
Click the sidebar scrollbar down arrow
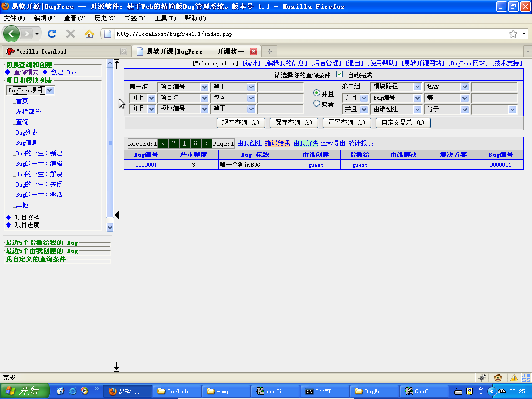tap(110, 227)
